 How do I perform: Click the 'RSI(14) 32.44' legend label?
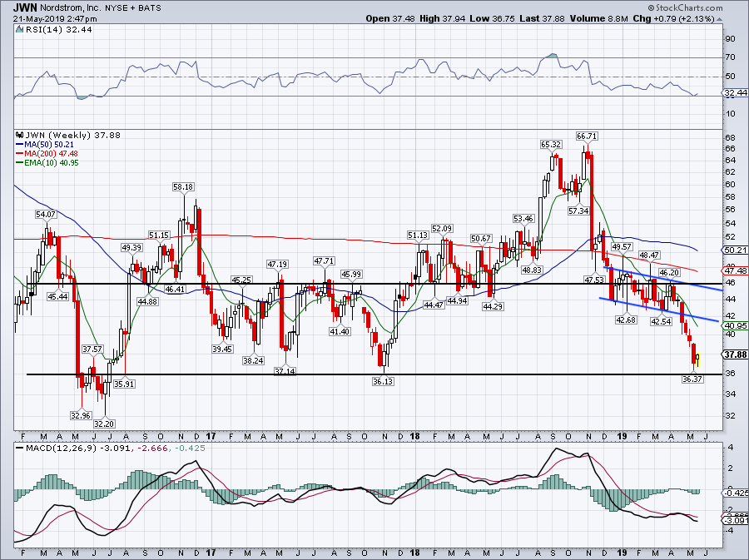tap(58, 29)
